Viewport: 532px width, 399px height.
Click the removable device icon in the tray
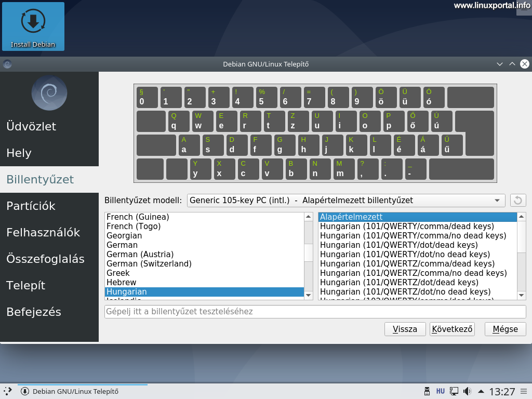coord(427,391)
